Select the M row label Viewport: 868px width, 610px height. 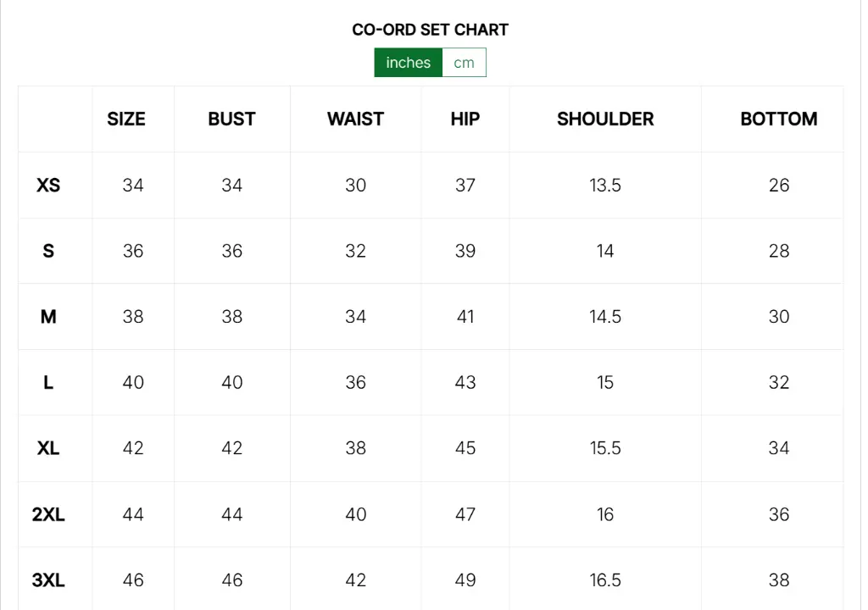[48, 317]
